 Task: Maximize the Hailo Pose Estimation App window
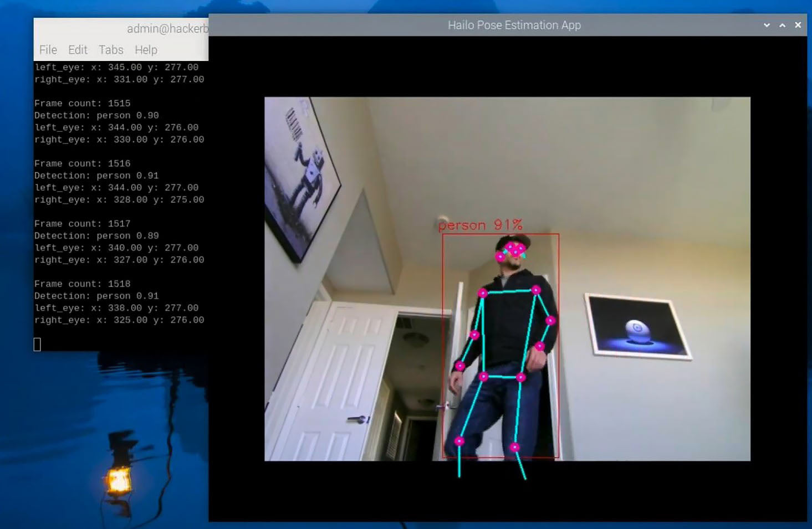tap(782, 25)
